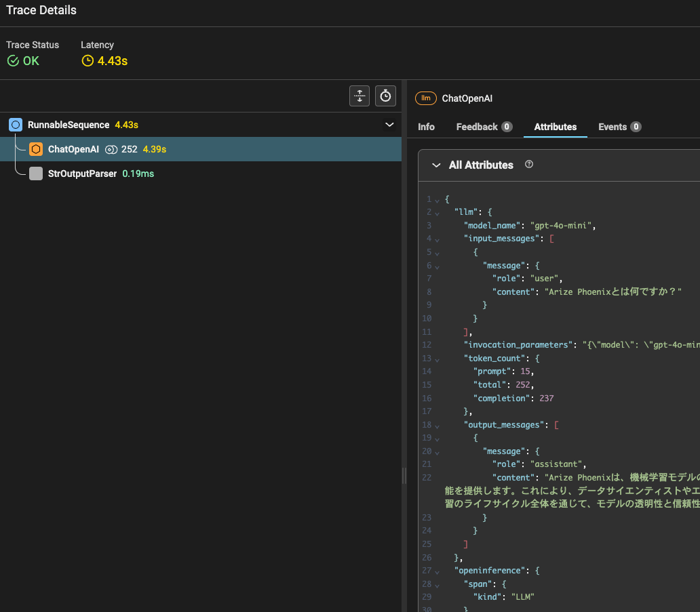Click the help icon next to All Attributes
The width and height of the screenshot is (700, 612).
pos(529,165)
